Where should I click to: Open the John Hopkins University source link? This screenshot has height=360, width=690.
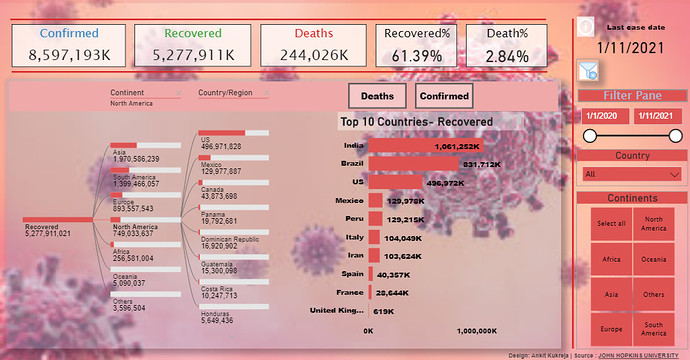point(638,356)
